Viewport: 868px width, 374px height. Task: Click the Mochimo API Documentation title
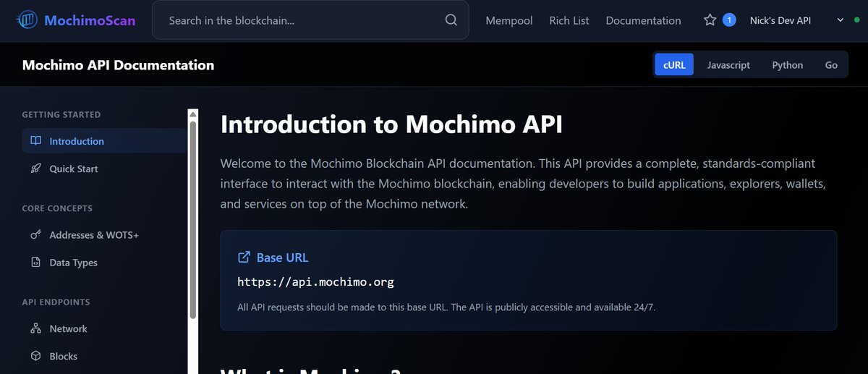(118, 64)
